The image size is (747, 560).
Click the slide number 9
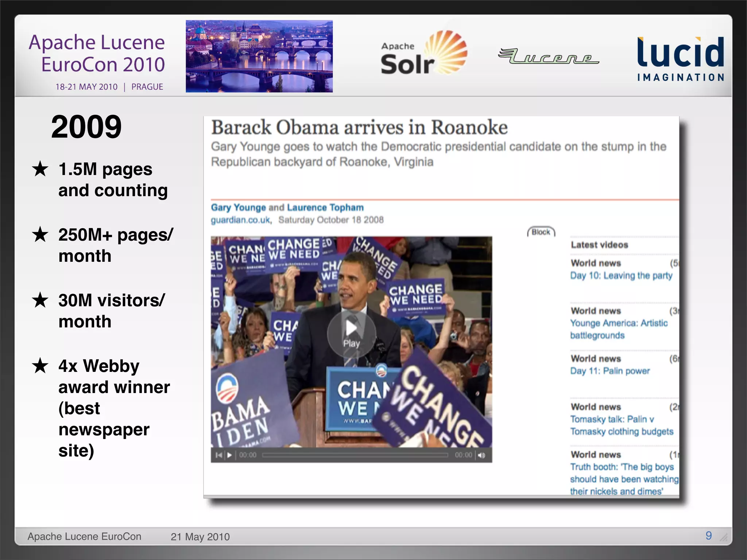709,535
